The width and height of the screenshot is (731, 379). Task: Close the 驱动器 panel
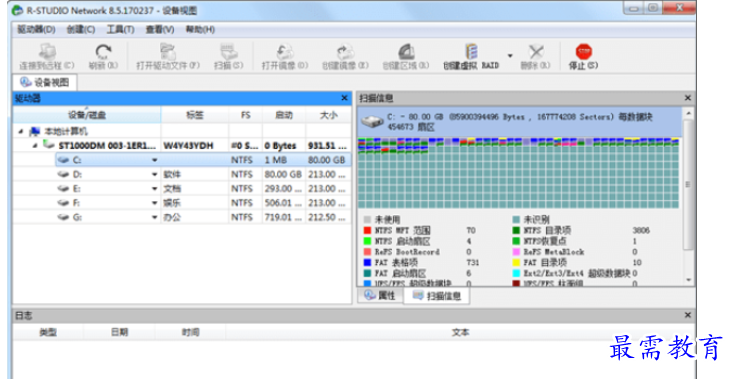[x=344, y=98]
